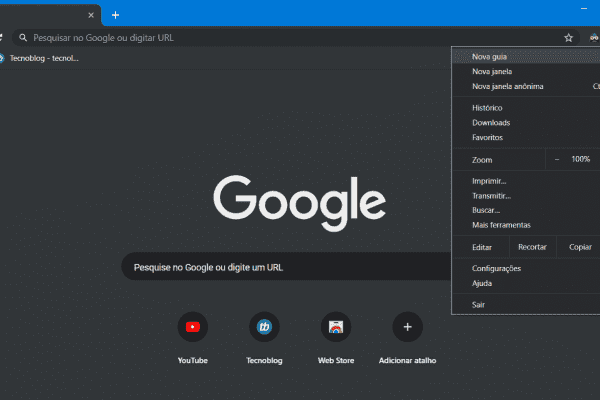Open Configurações from the menu
The width and height of the screenshot is (600, 400).
(x=526, y=268)
